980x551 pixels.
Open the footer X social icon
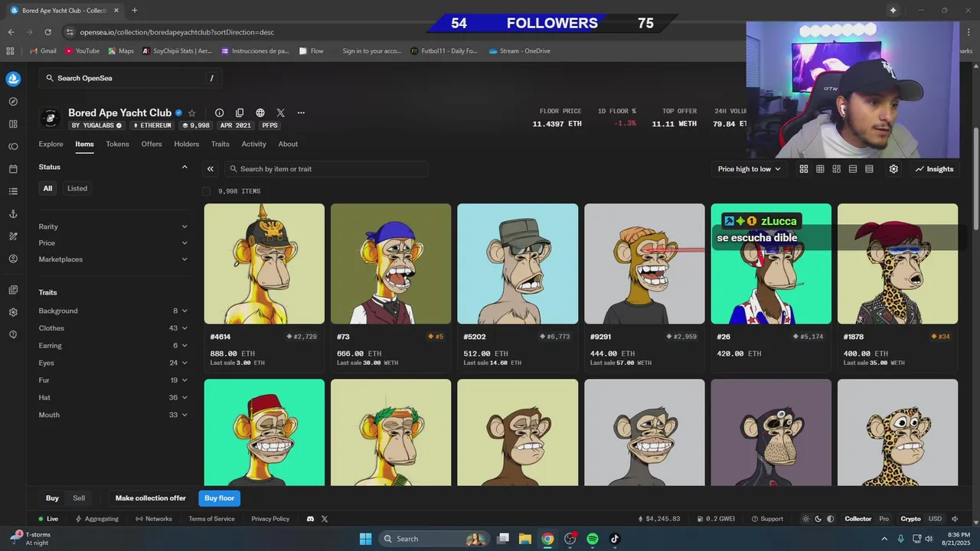(x=325, y=519)
